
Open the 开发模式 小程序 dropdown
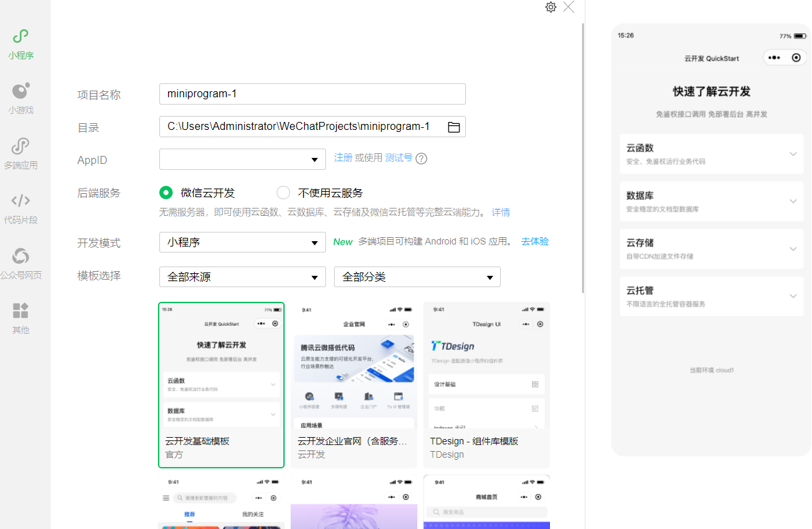point(243,243)
